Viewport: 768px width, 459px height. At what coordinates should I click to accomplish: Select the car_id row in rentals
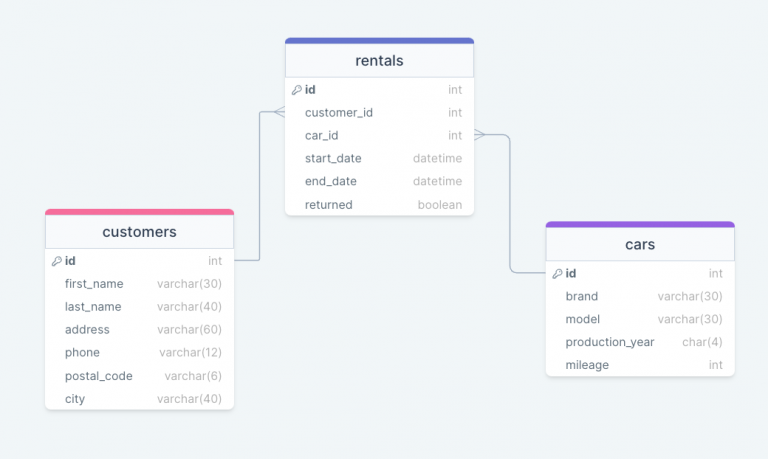point(380,135)
